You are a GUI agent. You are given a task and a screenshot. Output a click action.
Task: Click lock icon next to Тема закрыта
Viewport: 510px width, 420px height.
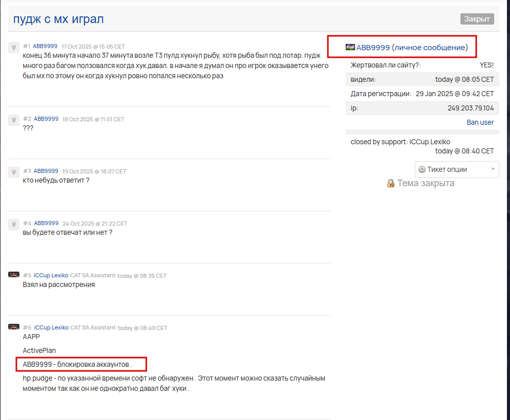pyautogui.click(x=391, y=183)
